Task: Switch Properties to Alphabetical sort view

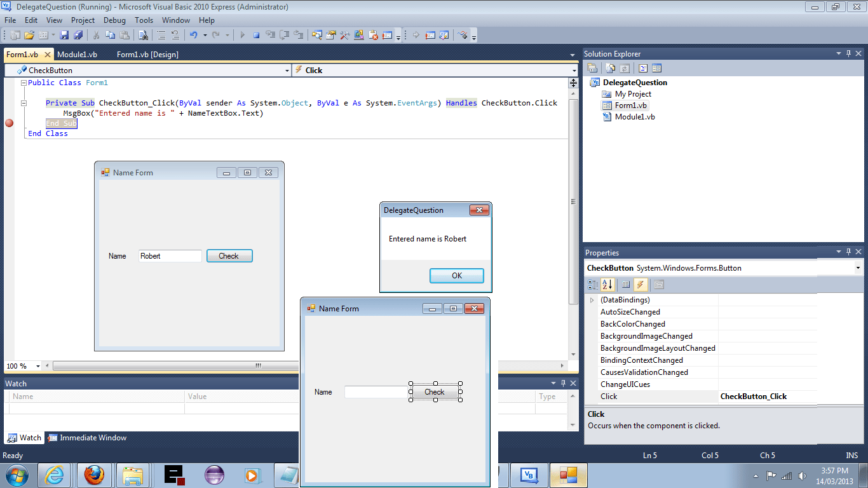Action: (x=606, y=285)
